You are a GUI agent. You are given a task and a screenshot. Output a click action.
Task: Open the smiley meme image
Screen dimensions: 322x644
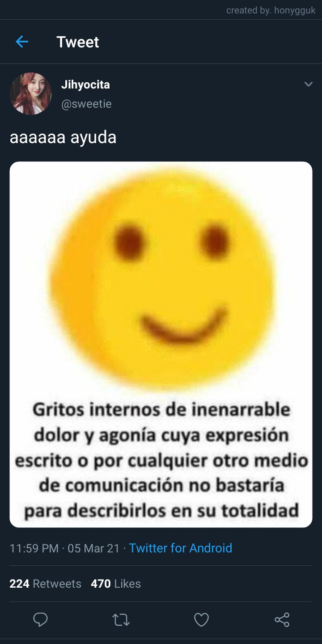click(x=161, y=345)
